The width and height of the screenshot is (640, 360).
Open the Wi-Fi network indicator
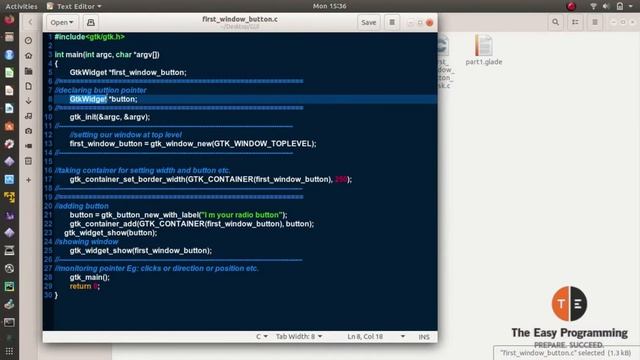[x=593, y=6]
